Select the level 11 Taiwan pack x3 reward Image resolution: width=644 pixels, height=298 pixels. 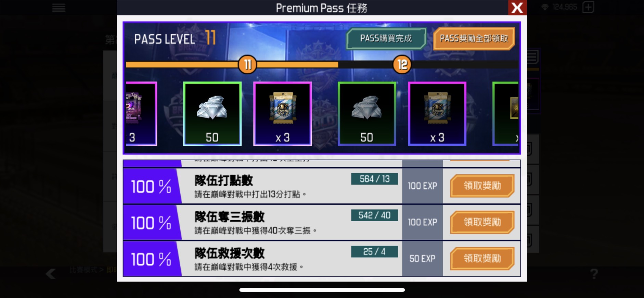tap(282, 114)
